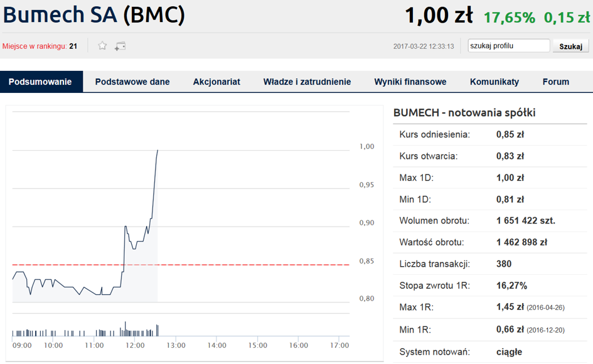The image size is (593, 364).
Task: Click the 0,15 zł price change value
Action: (x=567, y=18)
